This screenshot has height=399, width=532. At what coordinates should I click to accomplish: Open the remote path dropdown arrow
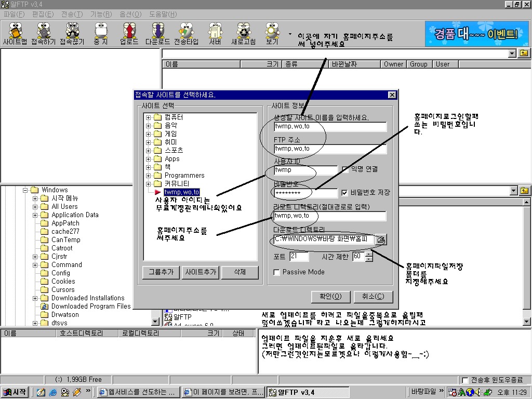point(512,54)
